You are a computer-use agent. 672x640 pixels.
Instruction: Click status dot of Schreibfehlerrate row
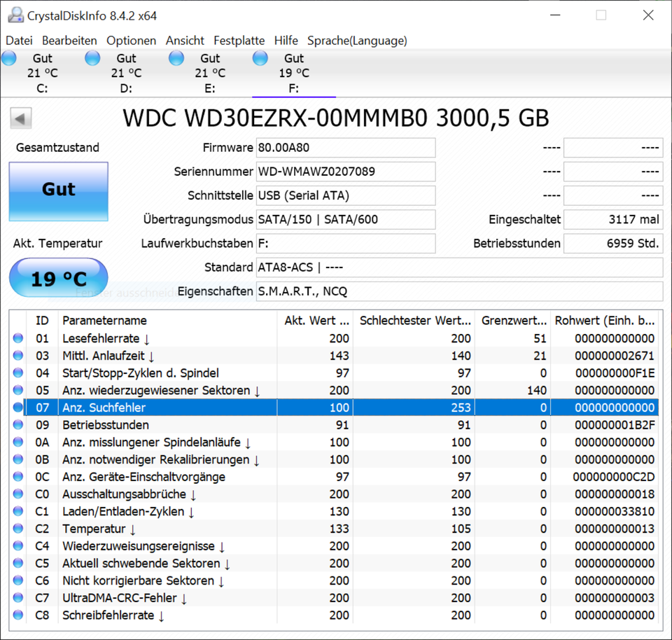tap(18, 615)
